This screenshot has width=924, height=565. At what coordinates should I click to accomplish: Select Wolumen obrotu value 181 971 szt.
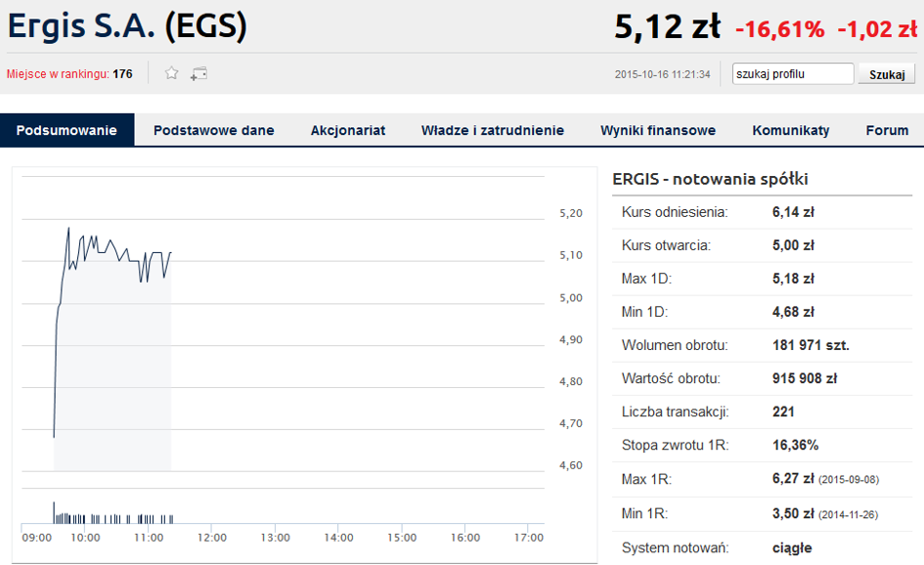[x=811, y=345]
